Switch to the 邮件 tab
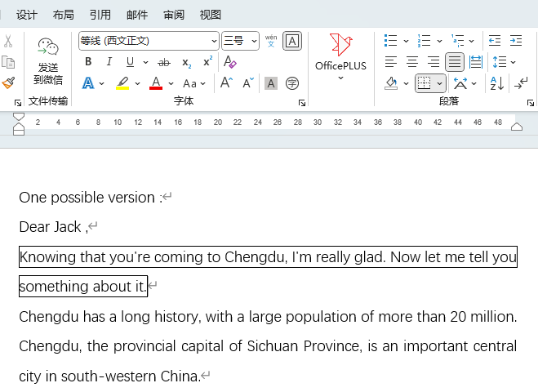Viewport: 538px width, 392px height. coord(137,15)
